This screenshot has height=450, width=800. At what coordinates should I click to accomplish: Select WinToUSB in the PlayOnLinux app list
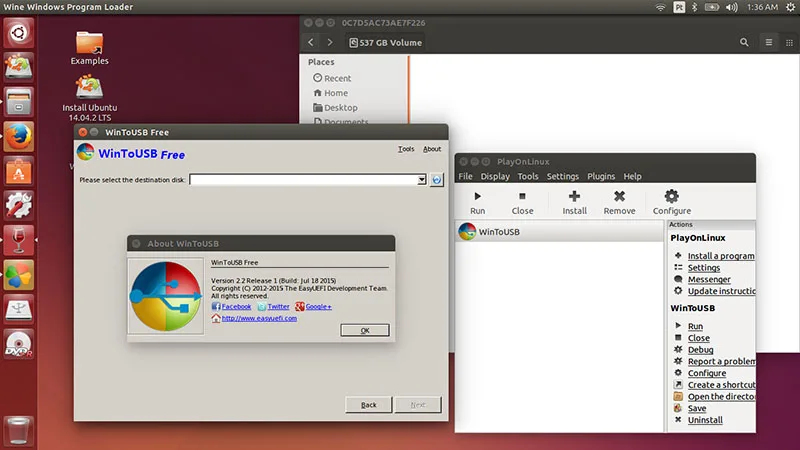(x=559, y=232)
